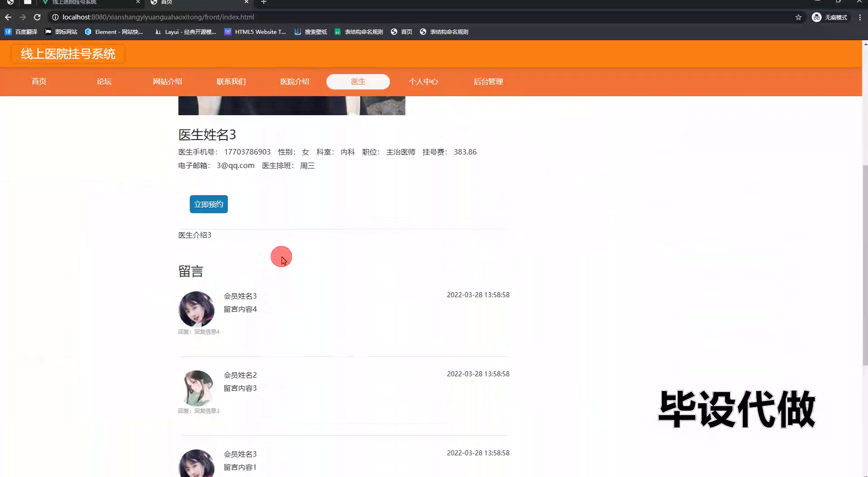Image resolution: width=868 pixels, height=477 pixels.
Task: Click the timestamp beside 留言内容3
Action: tap(478, 374)
